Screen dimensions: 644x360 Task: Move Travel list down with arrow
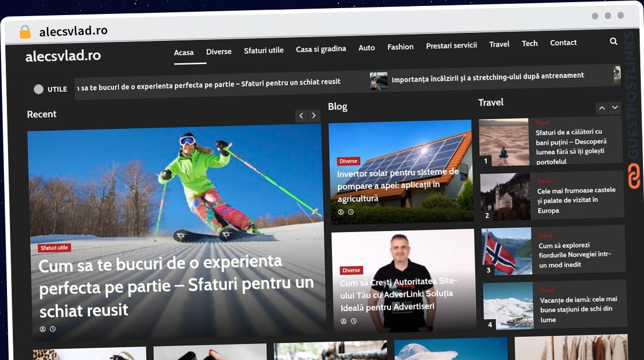point(615,108)
